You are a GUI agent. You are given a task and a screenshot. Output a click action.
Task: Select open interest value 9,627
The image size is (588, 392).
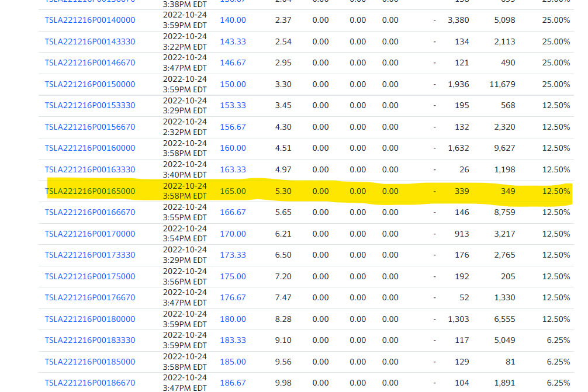pyautogui.click(x=505, y=148)
